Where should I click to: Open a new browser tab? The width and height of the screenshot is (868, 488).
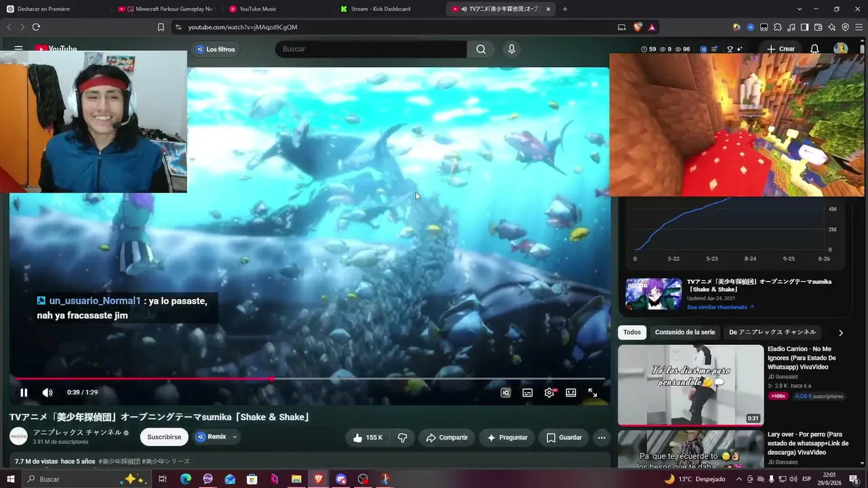[565, 9]
